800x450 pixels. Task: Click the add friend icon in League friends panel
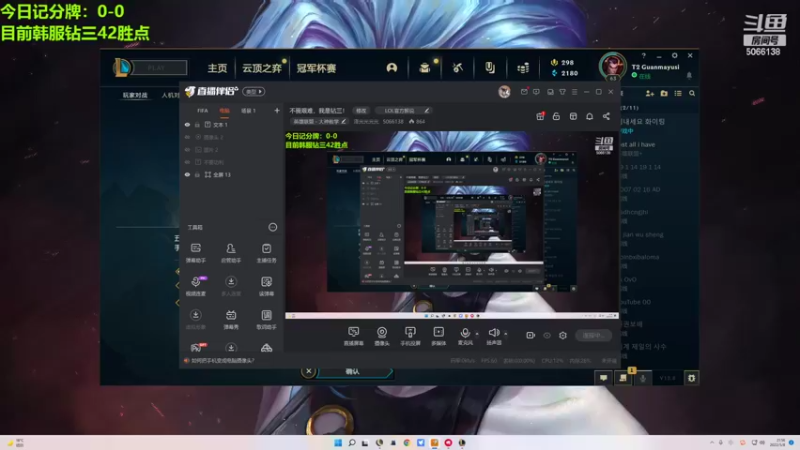click(649, 93)
